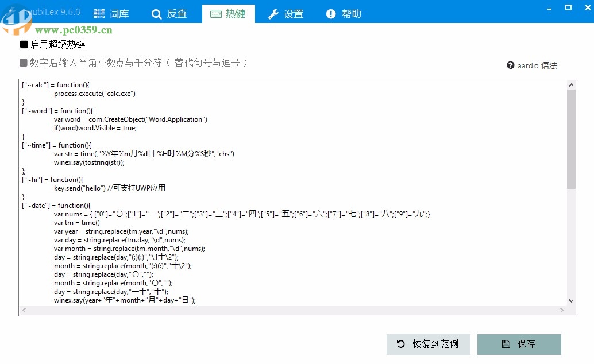Click the question mark icon beside aardio 语法
Image resolution: width=594 pixels, height=364 pixels.
pyautogui.click(x=510, y=65)
